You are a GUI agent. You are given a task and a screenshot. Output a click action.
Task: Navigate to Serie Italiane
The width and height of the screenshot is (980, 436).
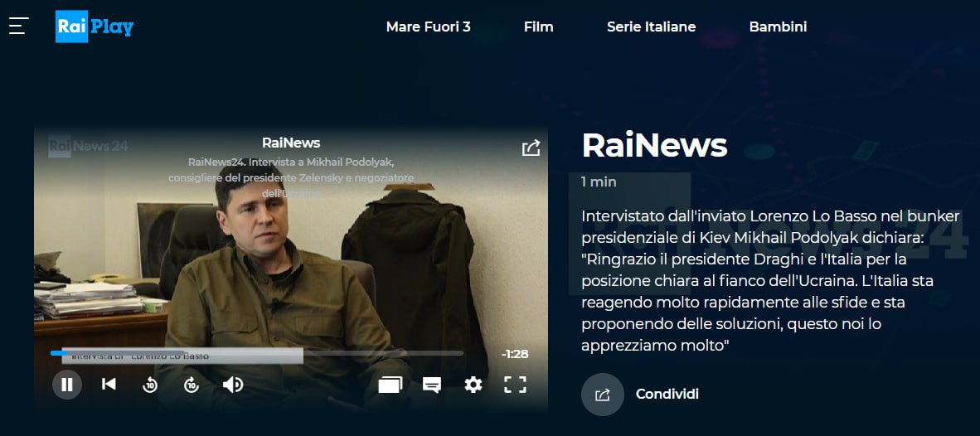click(x=651, y=27)
